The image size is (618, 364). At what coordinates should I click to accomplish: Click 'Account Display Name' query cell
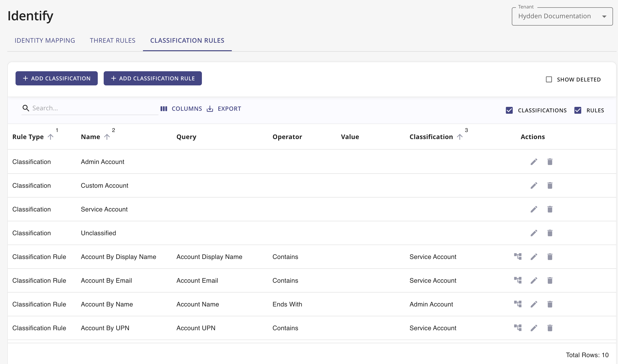click(x=209, y=257)
